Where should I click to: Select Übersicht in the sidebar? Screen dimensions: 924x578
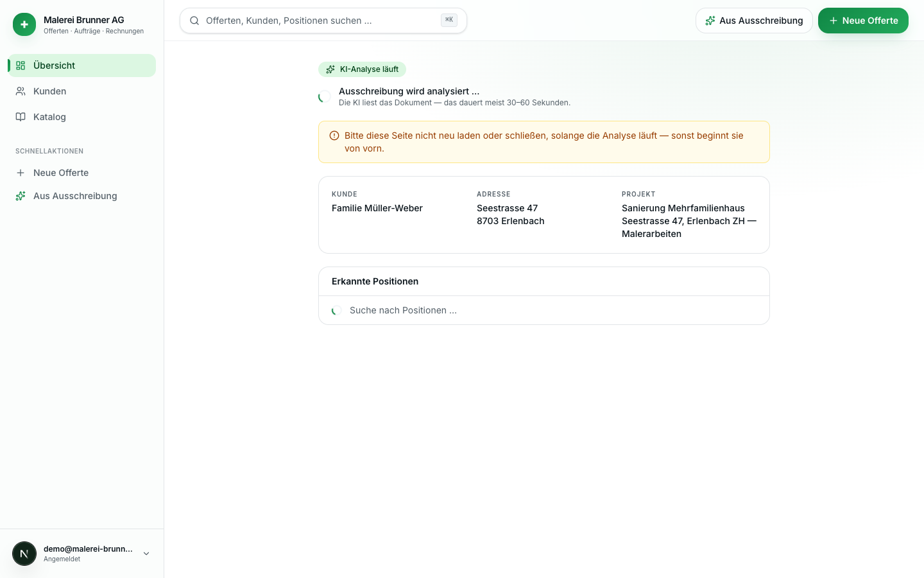point(82,66)
